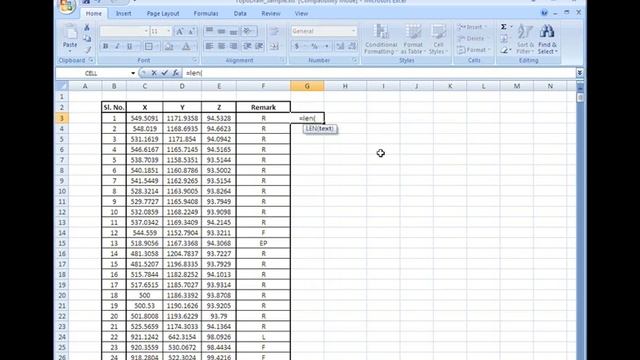Click Middle Align icon in Alignment group
640x360 pixels.
coord(221,31)
